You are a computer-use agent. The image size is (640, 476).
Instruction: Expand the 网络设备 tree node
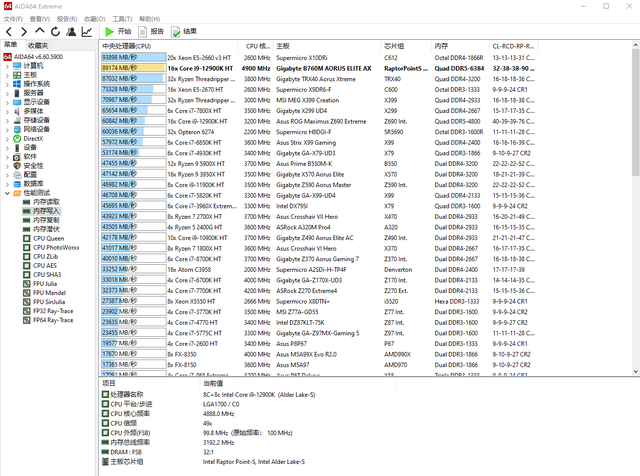tap(7, 129)
